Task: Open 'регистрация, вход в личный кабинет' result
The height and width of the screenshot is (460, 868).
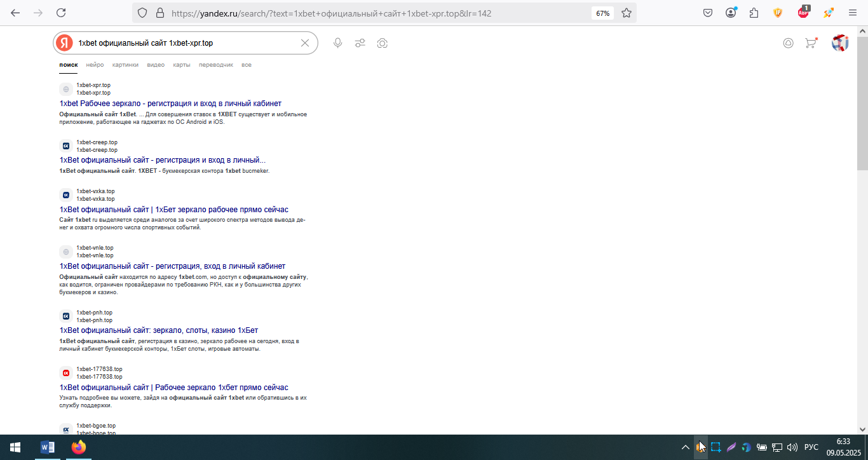Action: click(172, 266)
